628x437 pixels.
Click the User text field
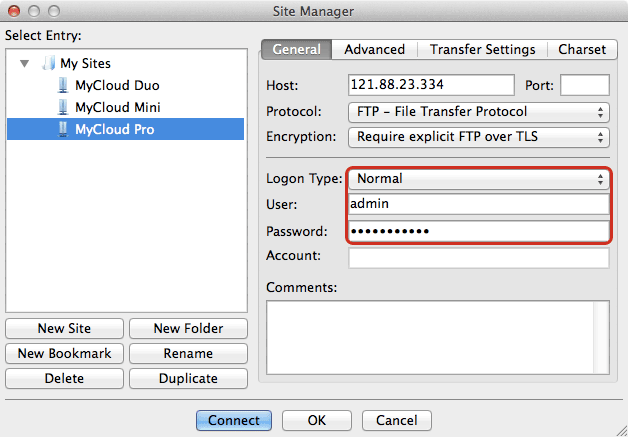click(x=478, y=204)
